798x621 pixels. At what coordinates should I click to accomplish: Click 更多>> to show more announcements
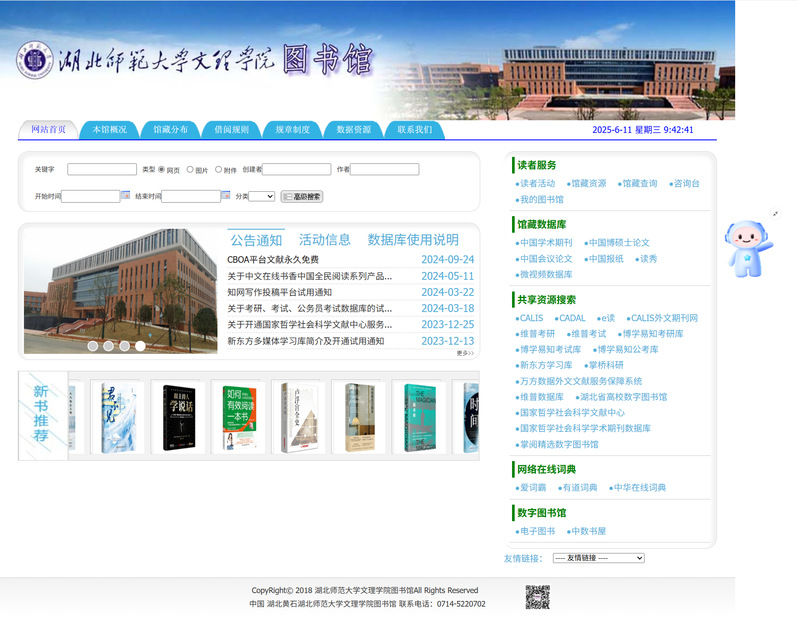point(465,353)
